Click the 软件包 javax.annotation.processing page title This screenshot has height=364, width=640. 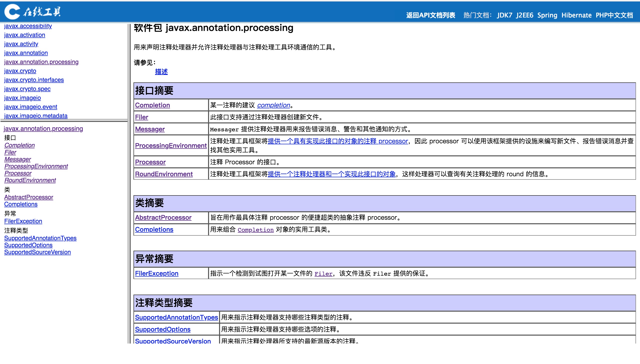[x=213, y=28]
